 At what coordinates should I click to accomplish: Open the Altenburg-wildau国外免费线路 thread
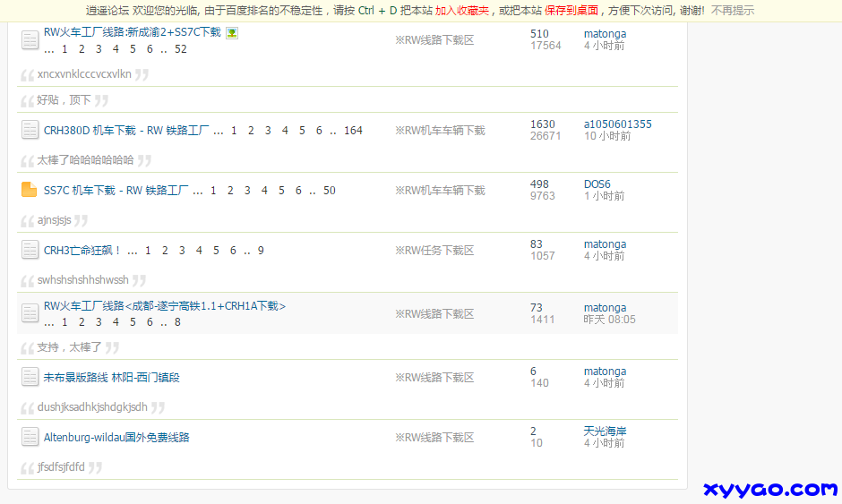point(116,438)
